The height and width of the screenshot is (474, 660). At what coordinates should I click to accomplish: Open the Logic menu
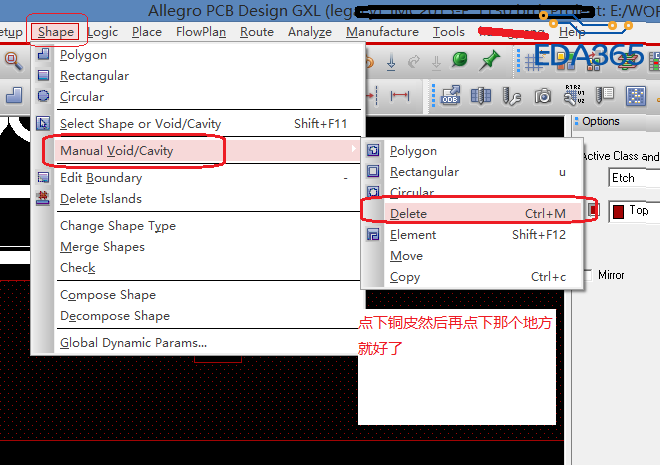[x=103, y=32]
